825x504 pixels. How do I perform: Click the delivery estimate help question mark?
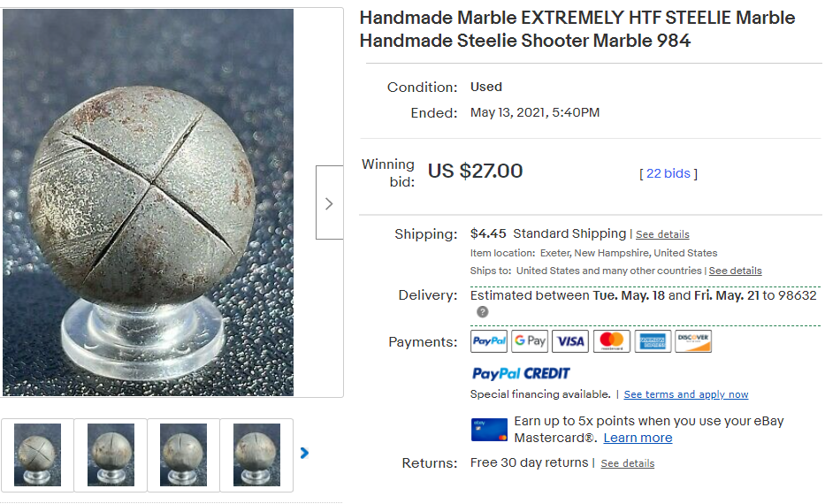483,312
